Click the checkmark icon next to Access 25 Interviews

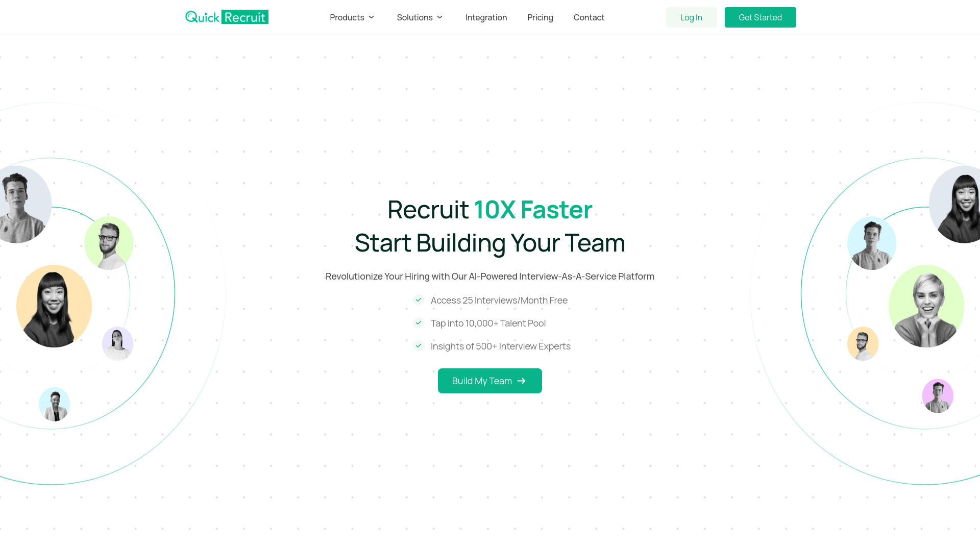(x=418, y=299)
